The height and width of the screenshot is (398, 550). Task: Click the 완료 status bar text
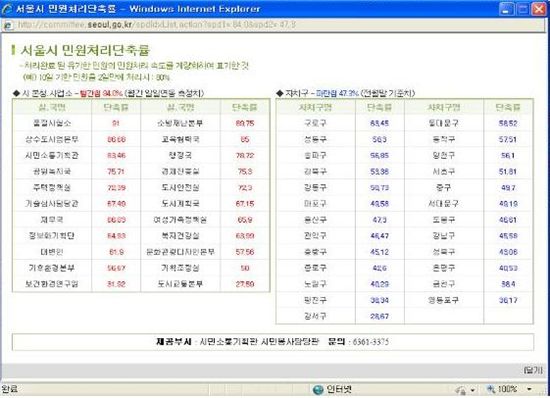click(x=9, y=389)
